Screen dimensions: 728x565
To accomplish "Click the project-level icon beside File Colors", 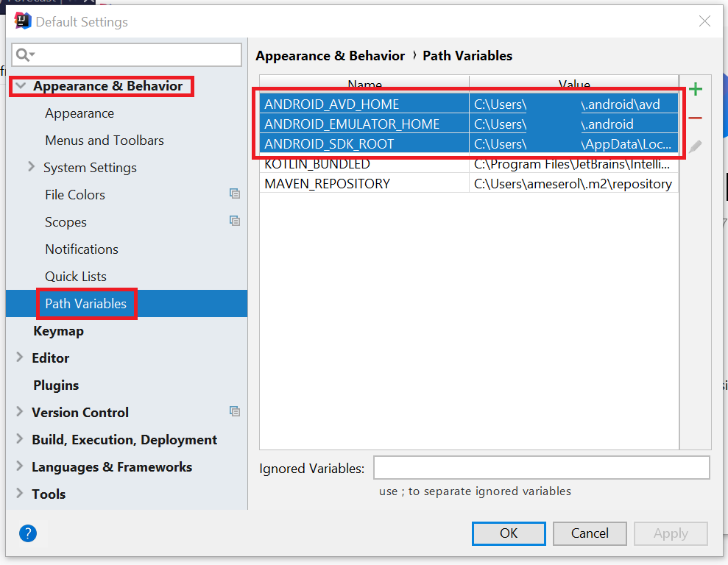I will pos(235,194).
